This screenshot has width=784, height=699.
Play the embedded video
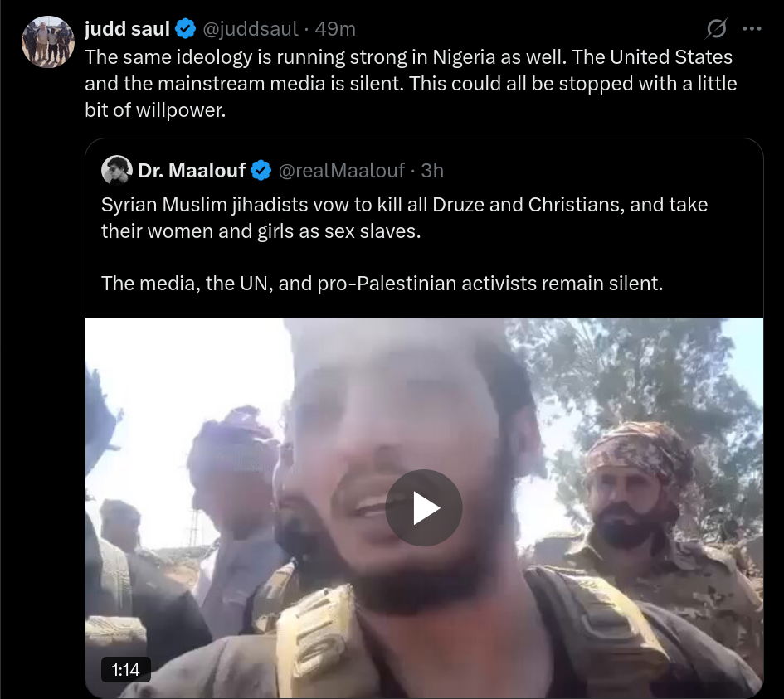424,507
